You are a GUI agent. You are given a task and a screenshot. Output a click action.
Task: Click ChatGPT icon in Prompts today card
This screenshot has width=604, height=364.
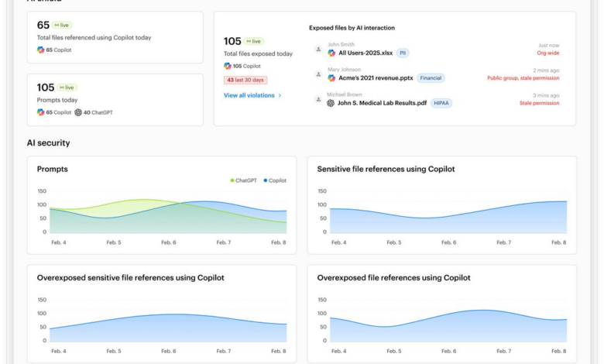tap(78, 112)
